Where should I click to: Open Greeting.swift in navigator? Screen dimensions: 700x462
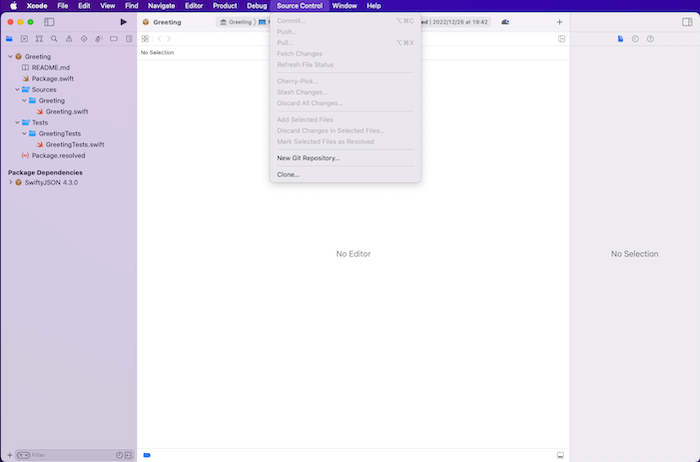click(67, 112)
